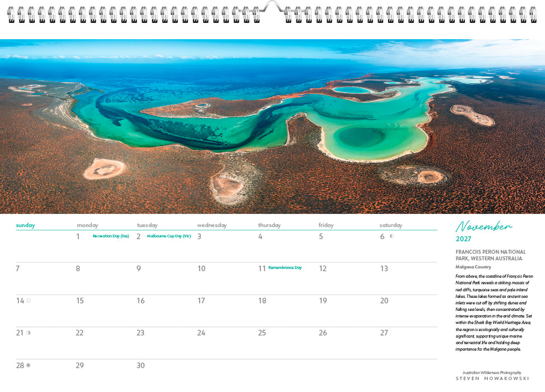Select the 'thursday' column header
545x392 pixels.
269,225
